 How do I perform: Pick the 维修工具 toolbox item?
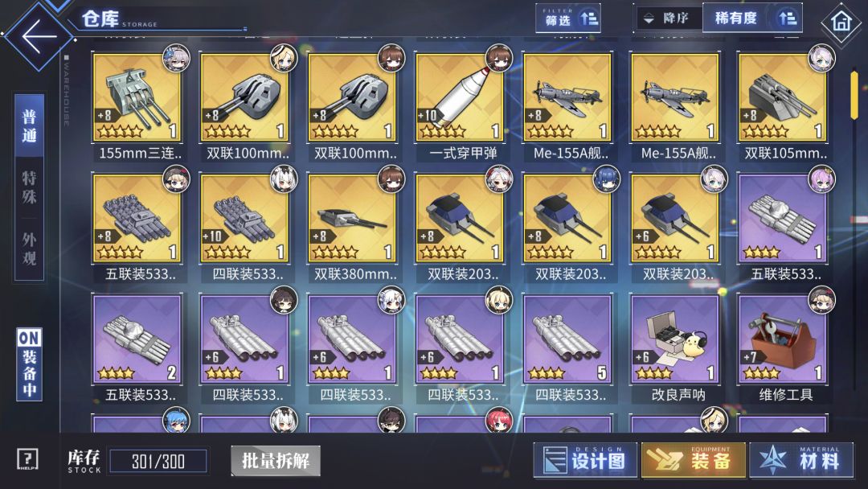[x=784, y=347]
